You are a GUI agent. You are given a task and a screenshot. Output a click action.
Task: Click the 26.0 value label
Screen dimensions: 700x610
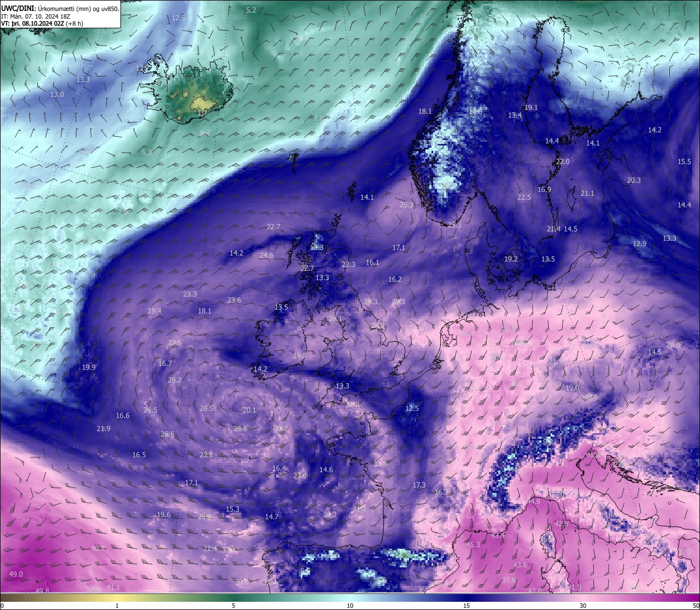point(673,345)
